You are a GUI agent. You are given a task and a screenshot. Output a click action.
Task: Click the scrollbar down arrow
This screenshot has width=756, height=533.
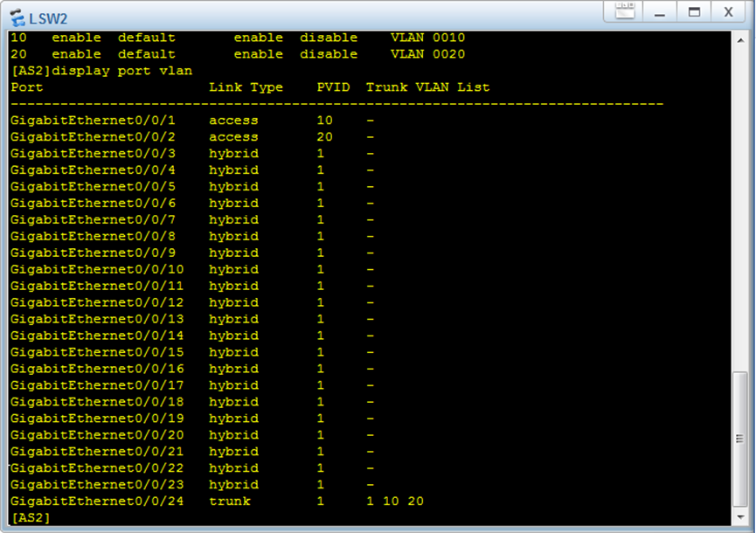click(x=740, y=517)
